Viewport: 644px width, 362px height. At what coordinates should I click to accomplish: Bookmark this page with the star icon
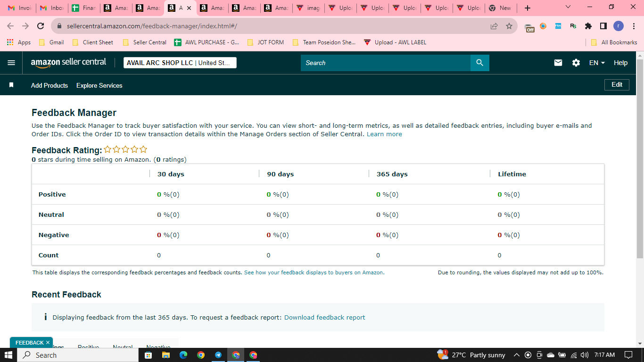point(509,26)
